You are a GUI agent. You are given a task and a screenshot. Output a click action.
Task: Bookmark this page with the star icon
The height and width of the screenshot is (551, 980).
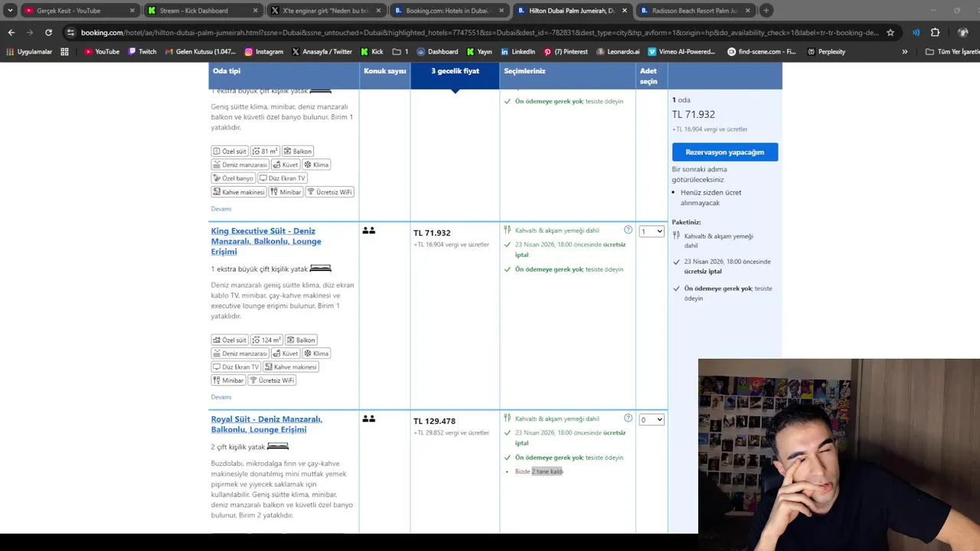[x=890, y=33]
